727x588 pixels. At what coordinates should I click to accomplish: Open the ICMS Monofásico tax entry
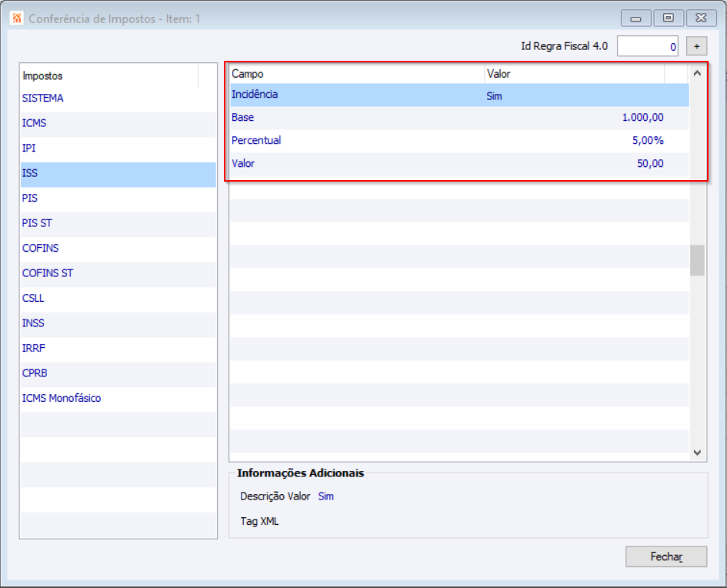click(x=62, y=398)
